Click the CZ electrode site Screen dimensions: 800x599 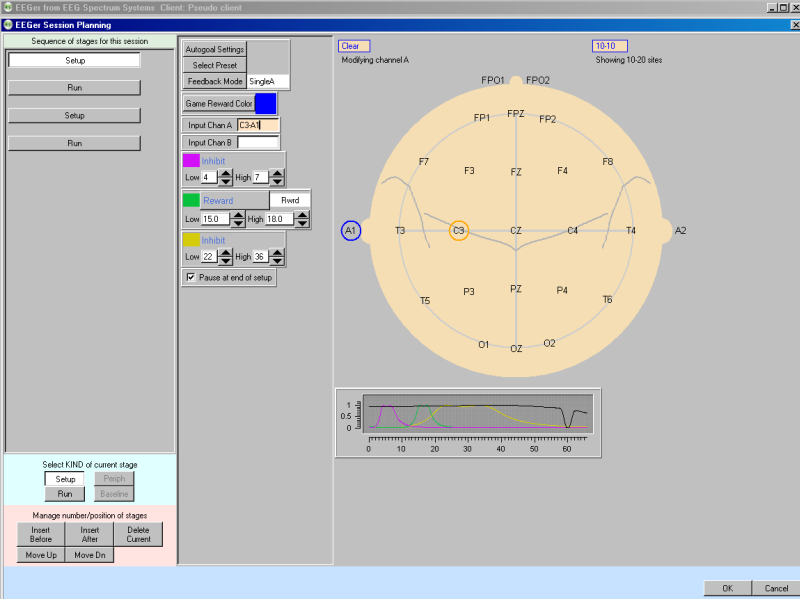(x=516, y=231)
